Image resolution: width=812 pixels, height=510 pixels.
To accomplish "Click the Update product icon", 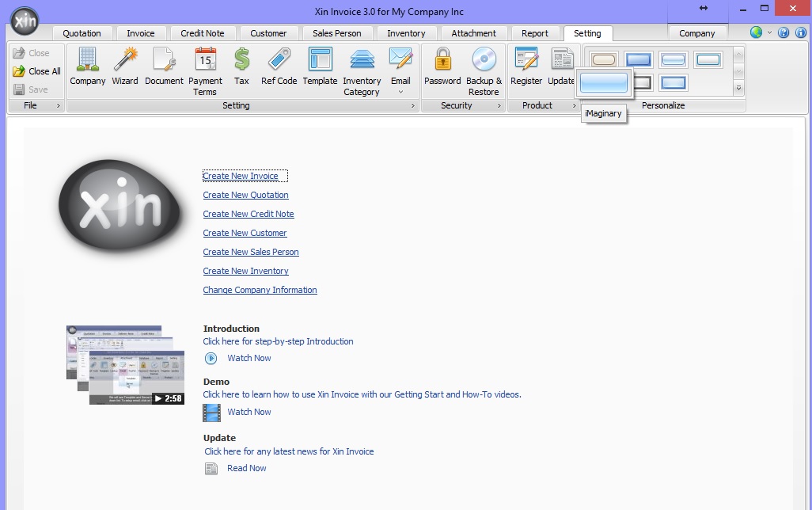I will 561,66.
